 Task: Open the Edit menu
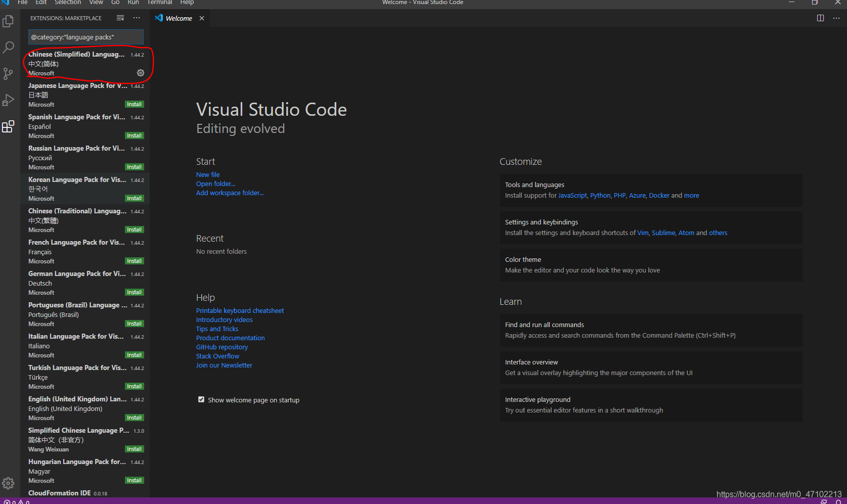tap(41, 3)
